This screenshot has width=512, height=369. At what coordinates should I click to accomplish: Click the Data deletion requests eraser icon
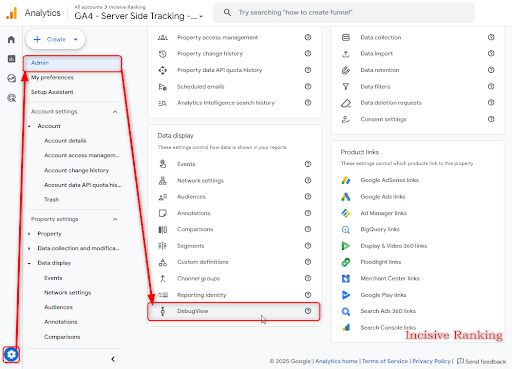point(346,103)
